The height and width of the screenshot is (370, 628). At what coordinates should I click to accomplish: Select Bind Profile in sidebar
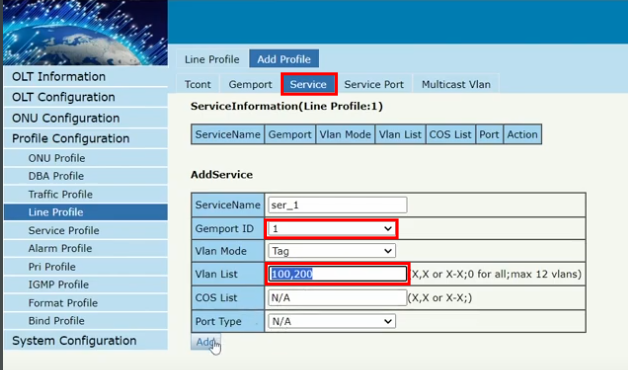tap(85, 321)
